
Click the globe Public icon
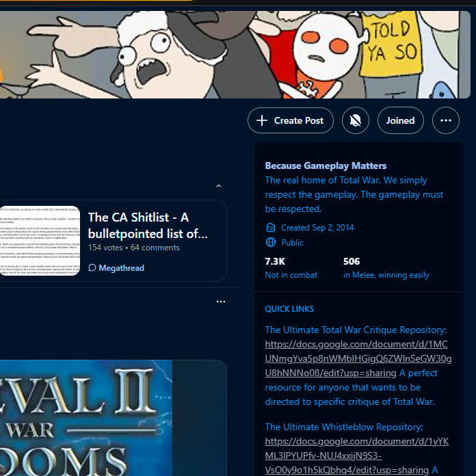click(270, 242)
